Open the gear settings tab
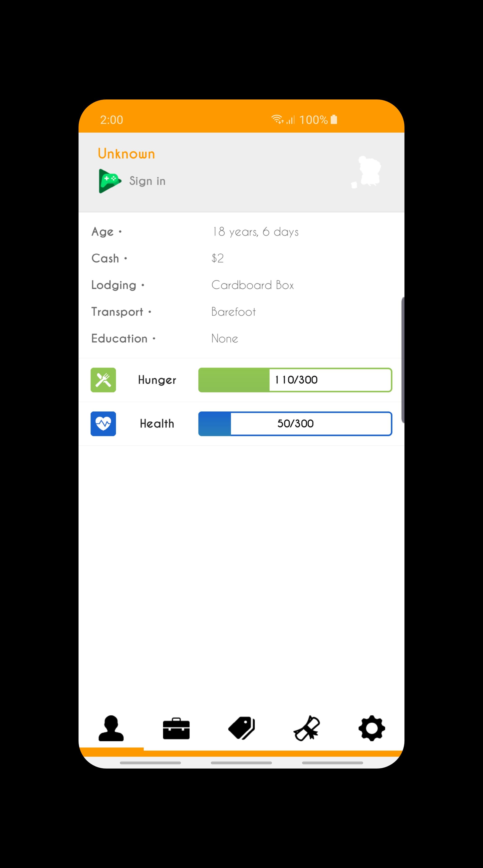This screenshot has height=868, width=483. point(372,728)
